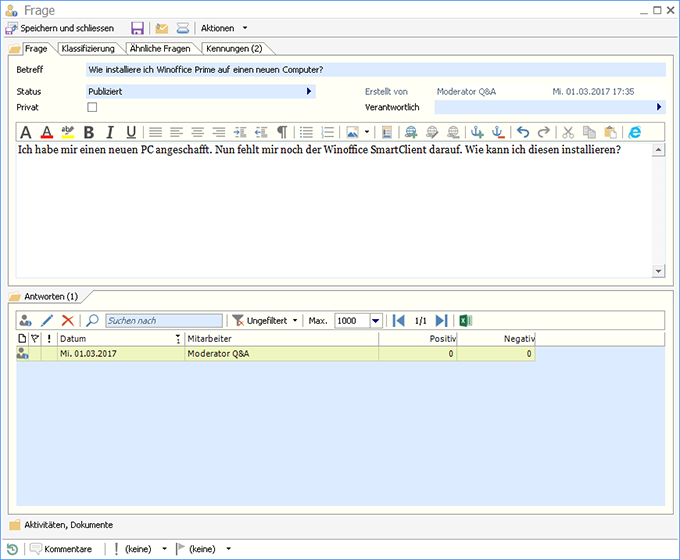Center the text
The width and height of the screenshot is (680, 560).
pyautogui.click(x=197, y=132)
